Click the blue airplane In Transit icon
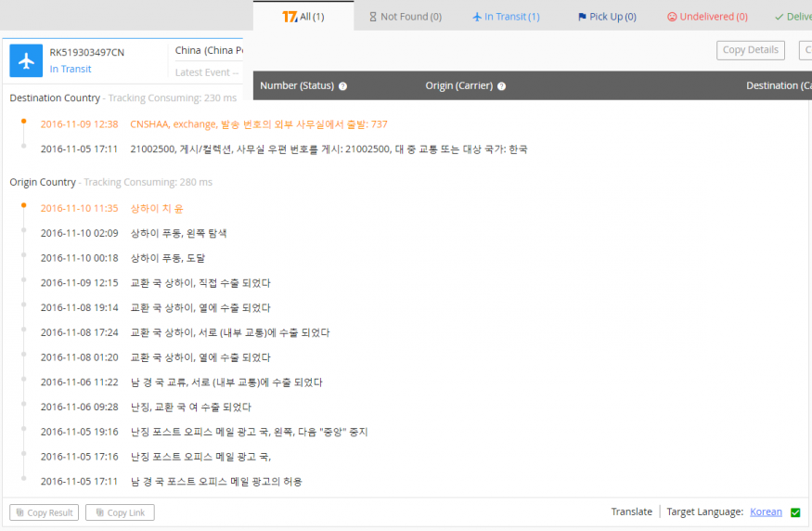The width and height of the screenshot is (812, 531). click(x=26, y=60)
